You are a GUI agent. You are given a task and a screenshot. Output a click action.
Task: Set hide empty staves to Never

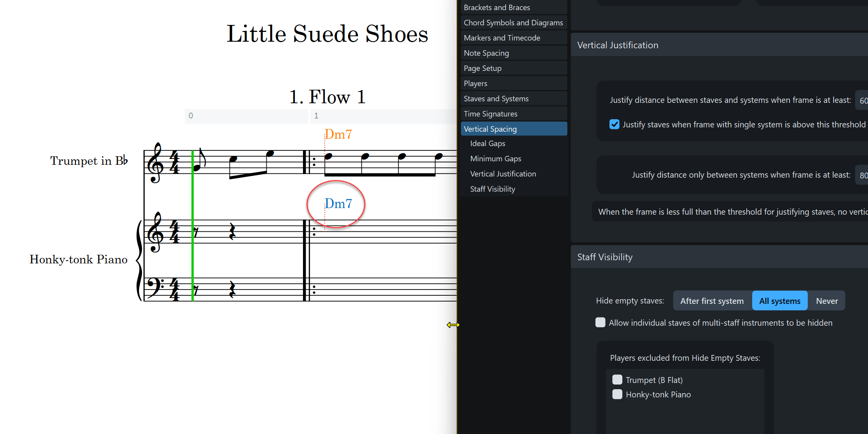826,301
